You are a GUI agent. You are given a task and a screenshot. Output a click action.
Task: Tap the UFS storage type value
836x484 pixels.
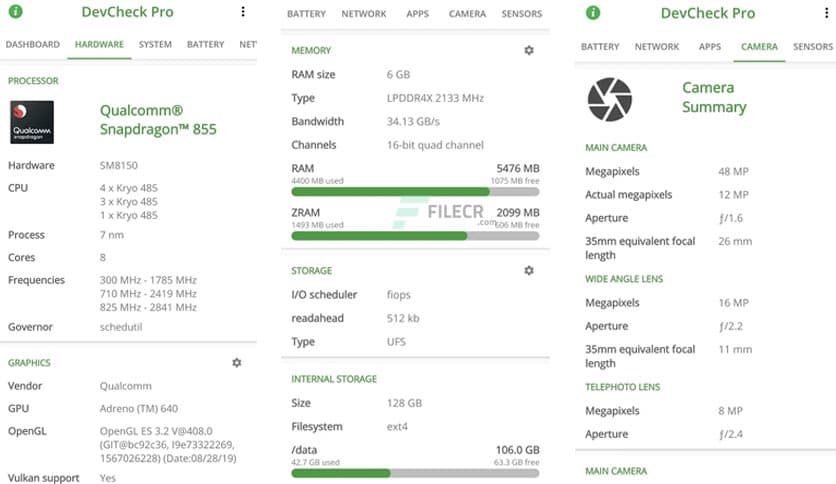click(396, 342)
